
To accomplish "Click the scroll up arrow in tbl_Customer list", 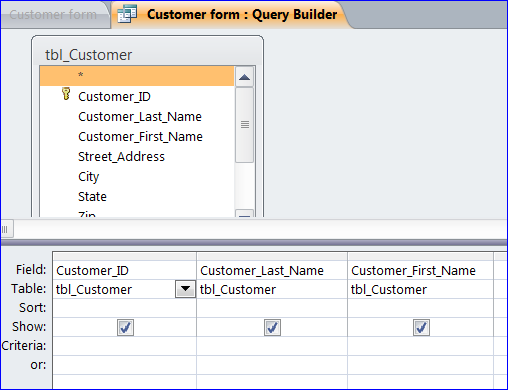I will coord(244,77).
